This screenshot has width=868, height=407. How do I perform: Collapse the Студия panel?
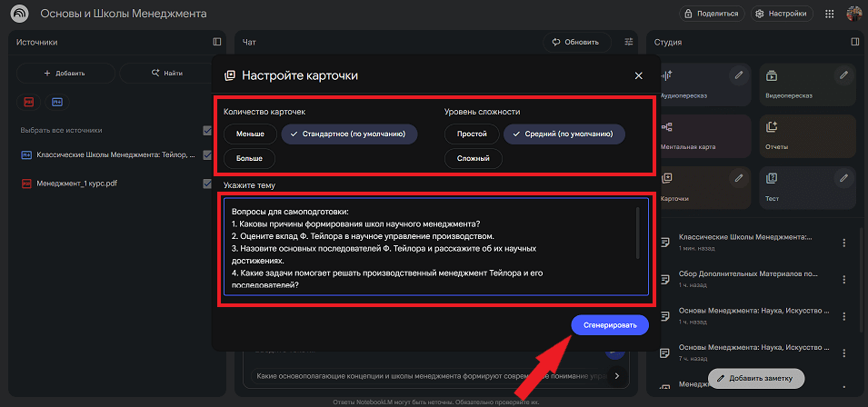tap(855, 42)
